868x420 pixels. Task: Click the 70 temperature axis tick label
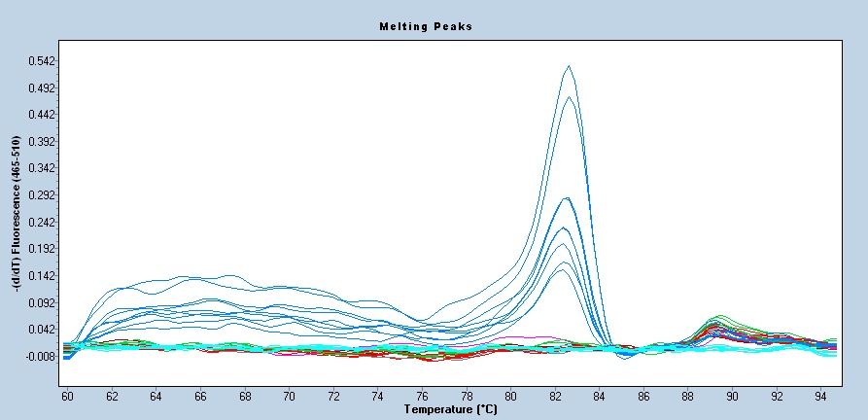tap(289, 397)
